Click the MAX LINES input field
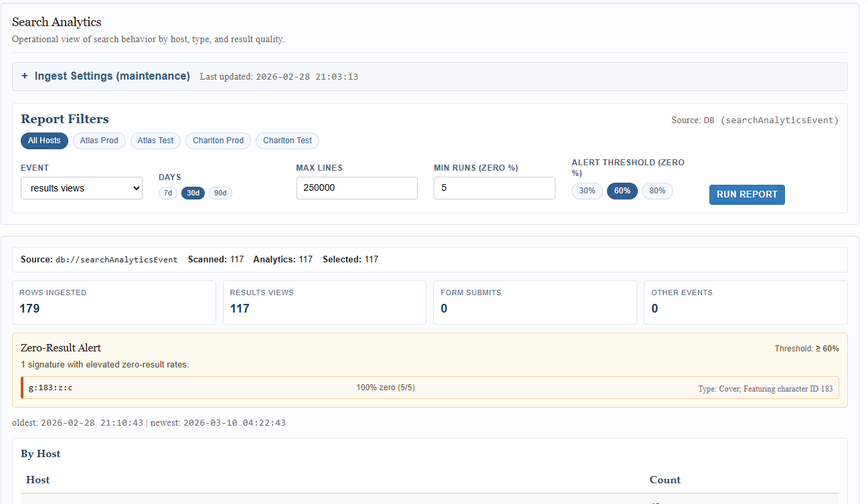 357,188
